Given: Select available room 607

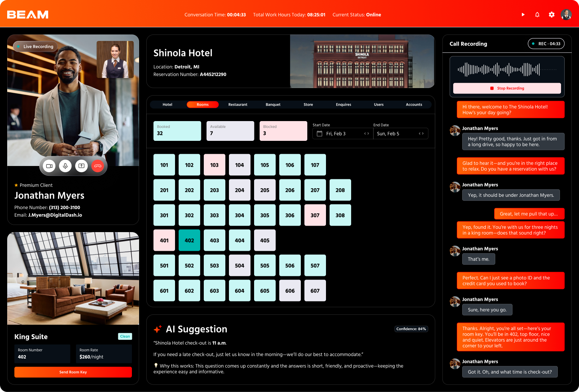Looking at the screenshot, I should tap(315, 291).
